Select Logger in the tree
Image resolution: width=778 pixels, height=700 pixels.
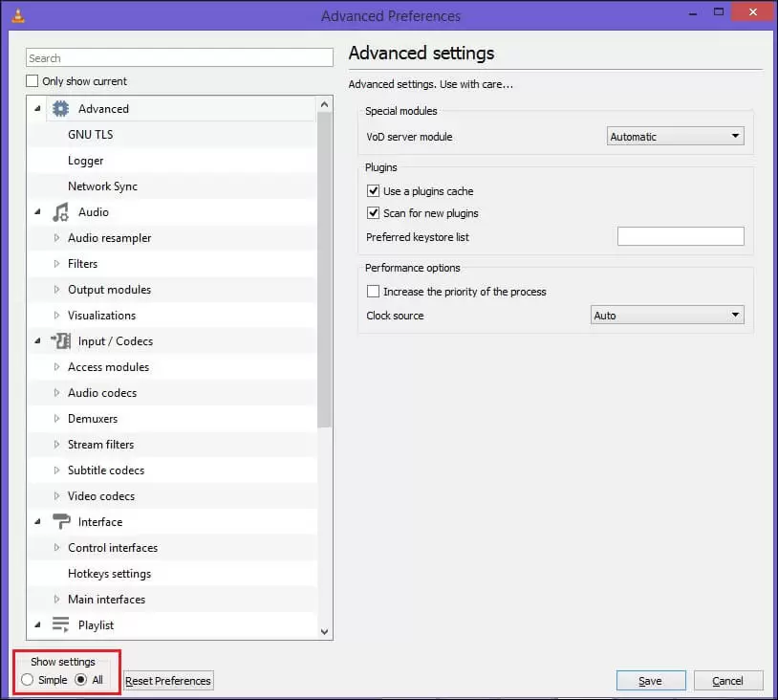click(86, 161)
